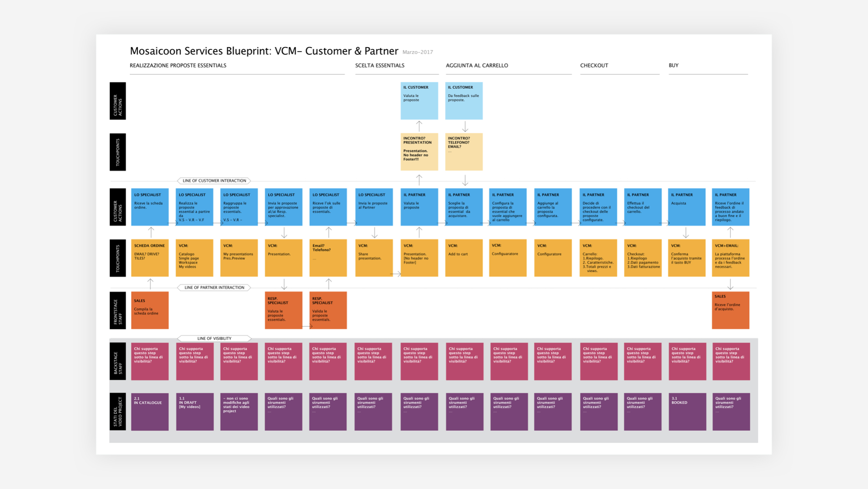Click the 'non ci sono modifiche' status card
The height and width of the screenshot is (489, 868).
click(239, 412)
